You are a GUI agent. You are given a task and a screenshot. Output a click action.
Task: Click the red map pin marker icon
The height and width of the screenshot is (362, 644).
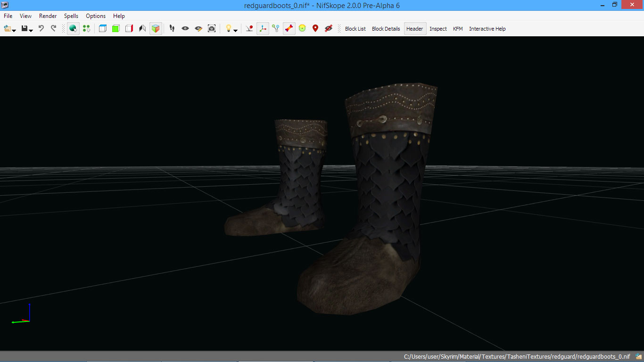(315, 29)
